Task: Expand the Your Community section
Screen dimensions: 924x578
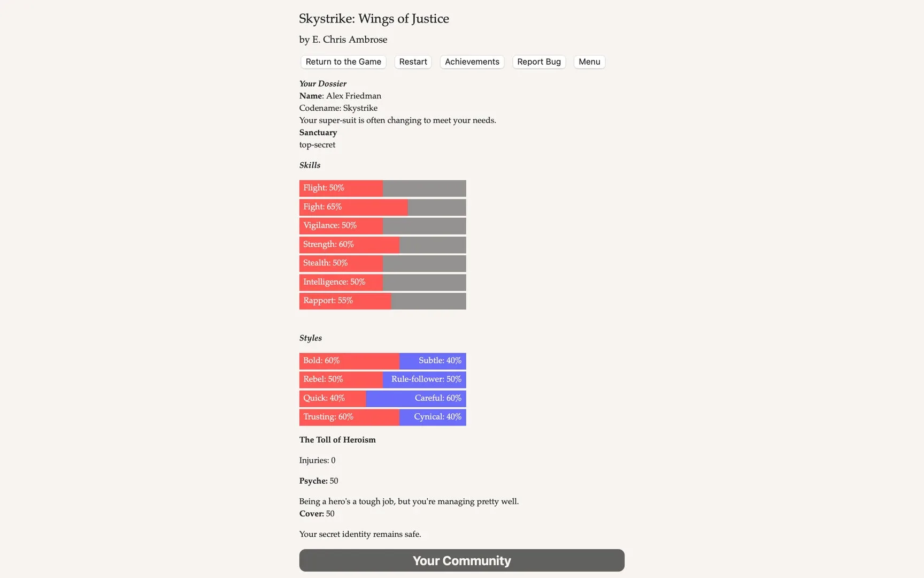Action: pos(461,560)
